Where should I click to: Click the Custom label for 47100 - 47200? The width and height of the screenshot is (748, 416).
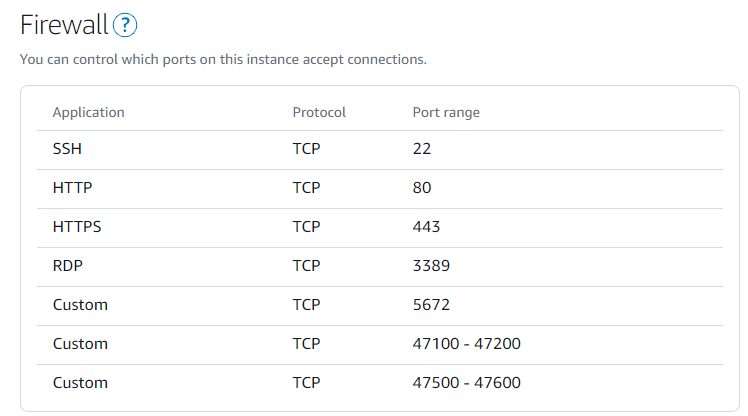[79, 343]
